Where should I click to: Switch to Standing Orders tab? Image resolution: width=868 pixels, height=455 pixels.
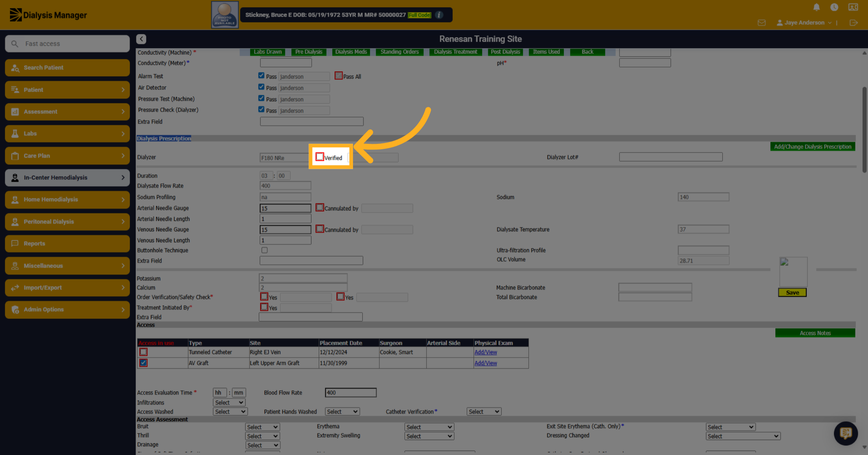400,52
